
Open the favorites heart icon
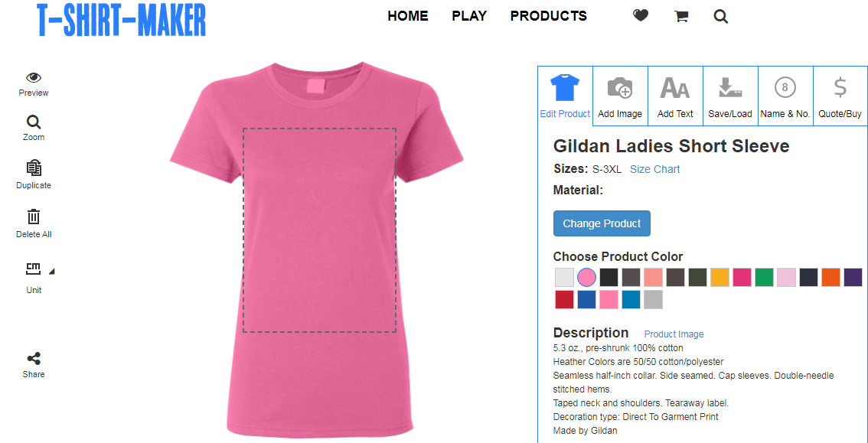[641, 17]
